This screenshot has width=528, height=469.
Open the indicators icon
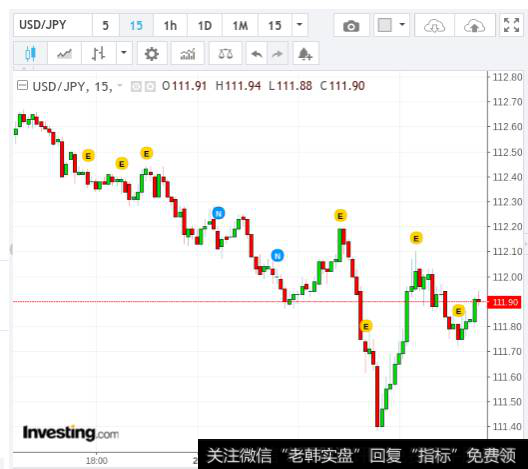[x=188, y=54]
